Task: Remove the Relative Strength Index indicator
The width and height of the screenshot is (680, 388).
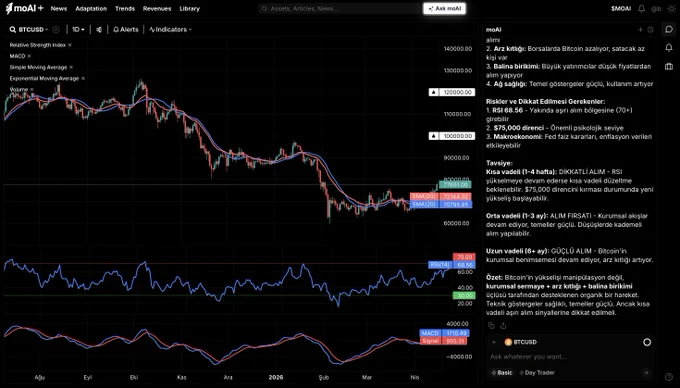Action: coord(70,45)
